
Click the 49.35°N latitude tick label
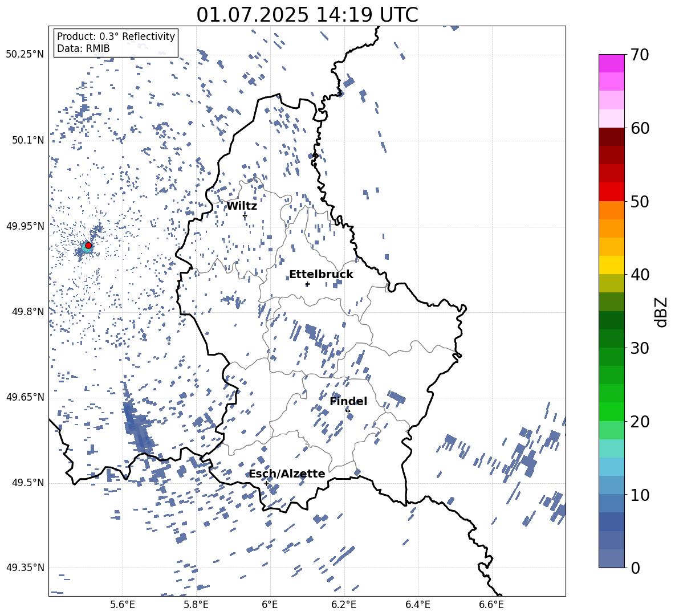(25, 568)
